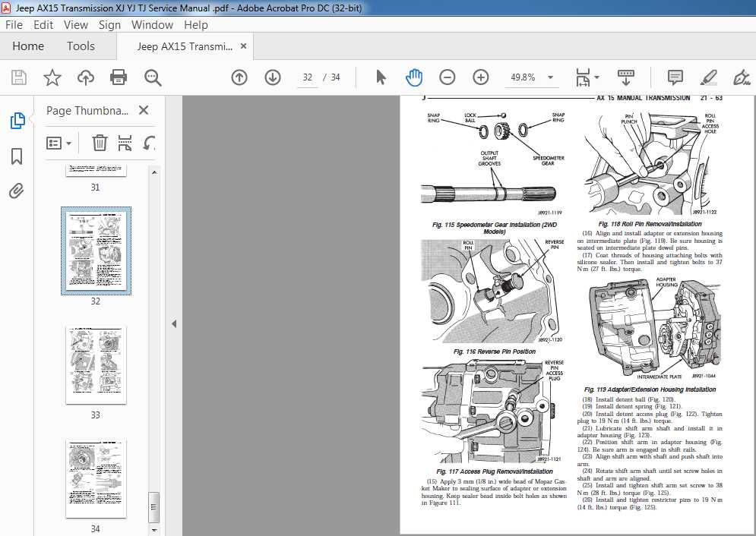Viewport: 756px width, 536px height.
Task: Click the "/ 34" total pages label
Action: point(331,77)
